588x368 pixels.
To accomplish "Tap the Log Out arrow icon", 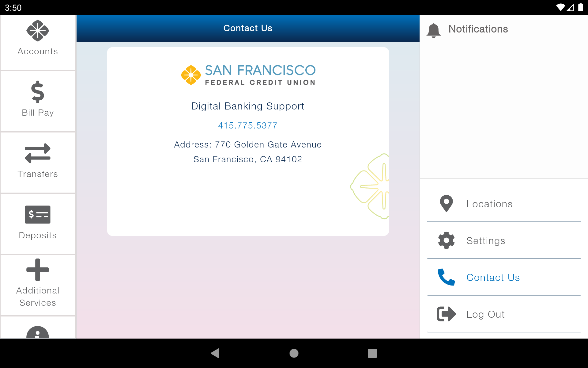I will 447,314.
